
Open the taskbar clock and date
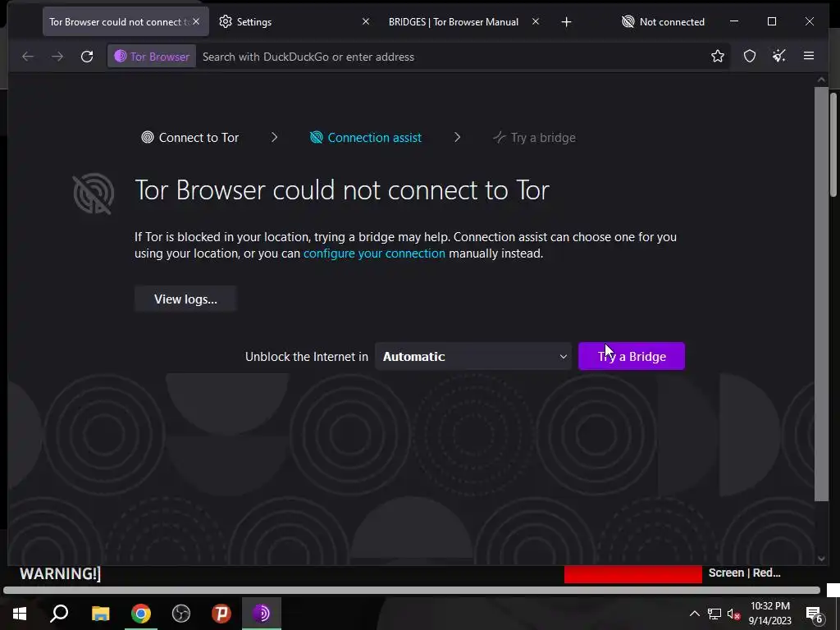point(769,614)
